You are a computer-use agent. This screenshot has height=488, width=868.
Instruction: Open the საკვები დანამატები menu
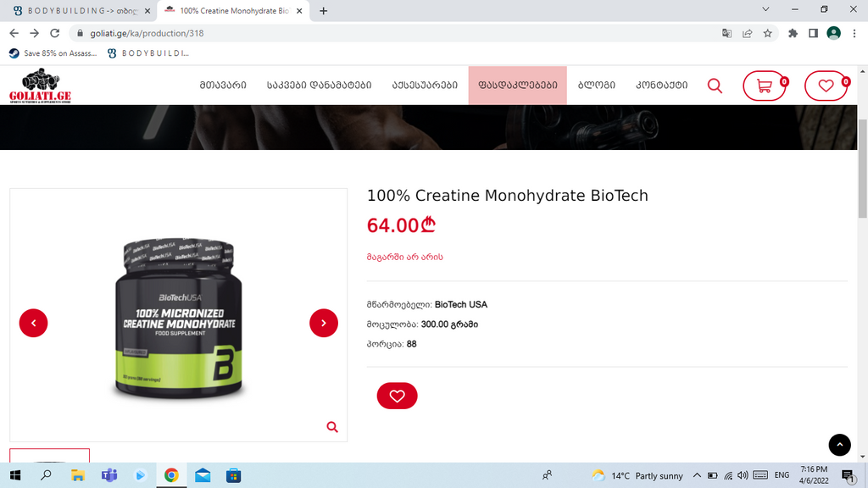click(x=320, y=86)
